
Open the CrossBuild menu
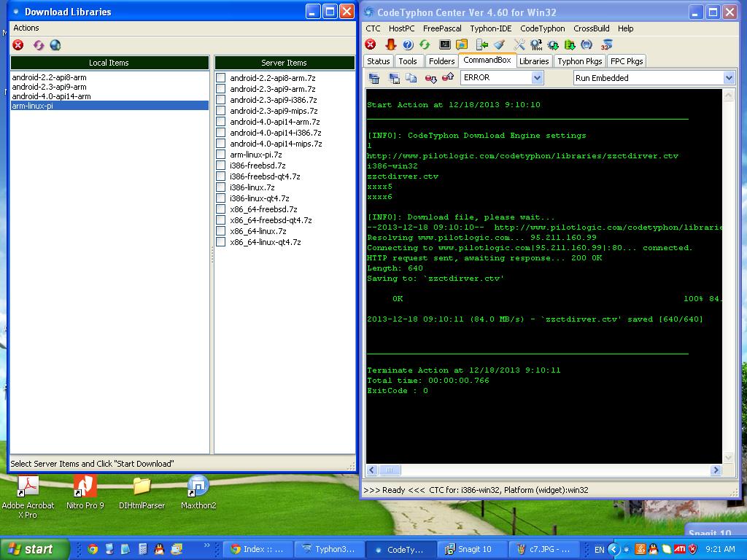tap(591, 28)
